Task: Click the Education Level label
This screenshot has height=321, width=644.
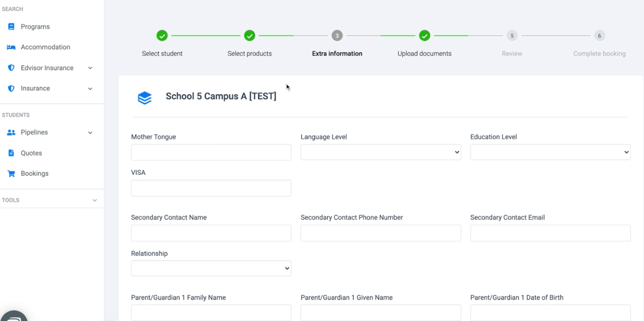Action: pyautogui.click(x=493, y=137)
